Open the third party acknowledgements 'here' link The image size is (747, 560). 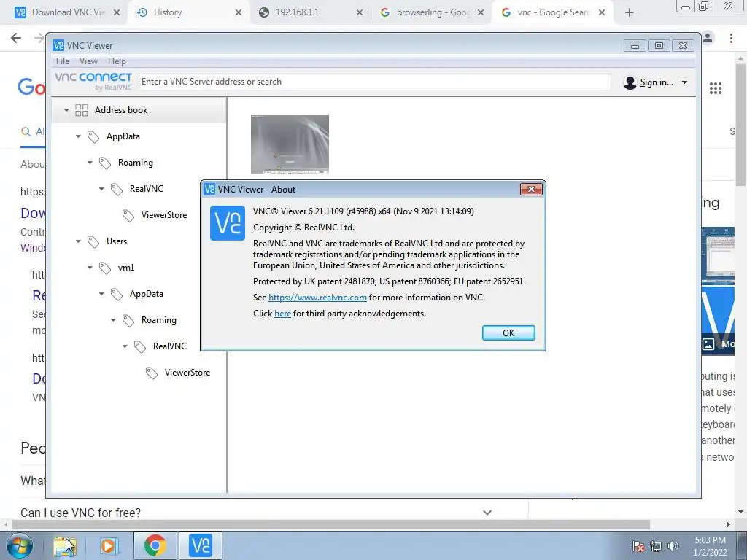282,314
